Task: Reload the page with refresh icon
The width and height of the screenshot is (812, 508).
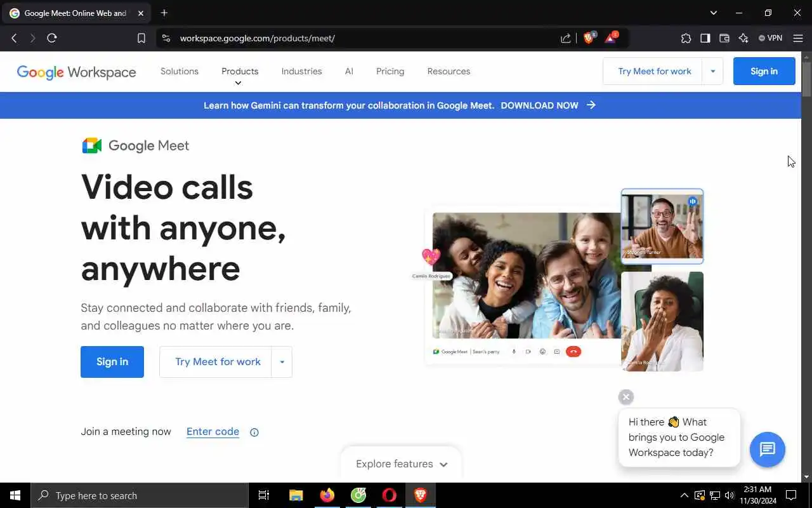Action: (52, 38)
